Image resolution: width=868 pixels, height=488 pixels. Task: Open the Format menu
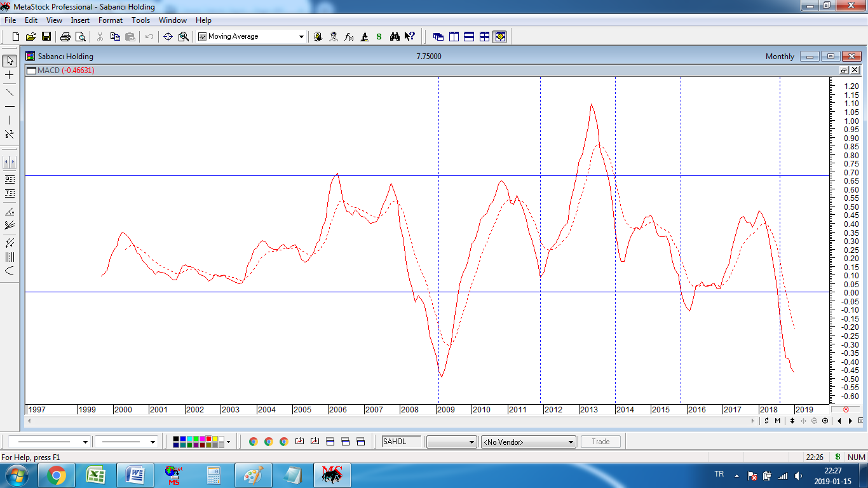point(111,20)
